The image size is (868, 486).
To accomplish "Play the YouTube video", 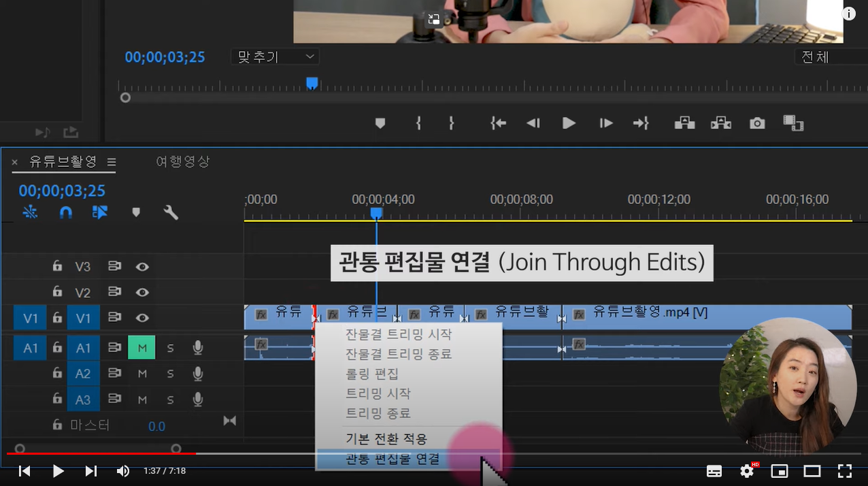I will coord(58,470).
